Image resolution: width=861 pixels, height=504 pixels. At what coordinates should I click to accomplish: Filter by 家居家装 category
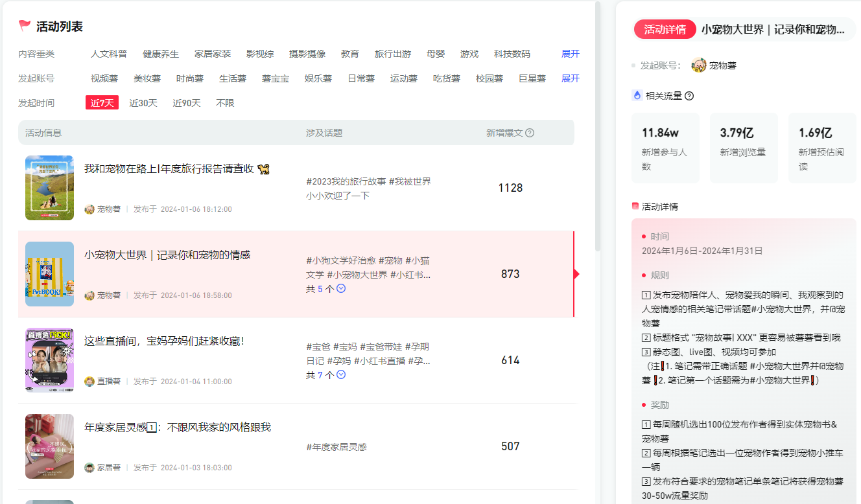[x=213, y=54]
